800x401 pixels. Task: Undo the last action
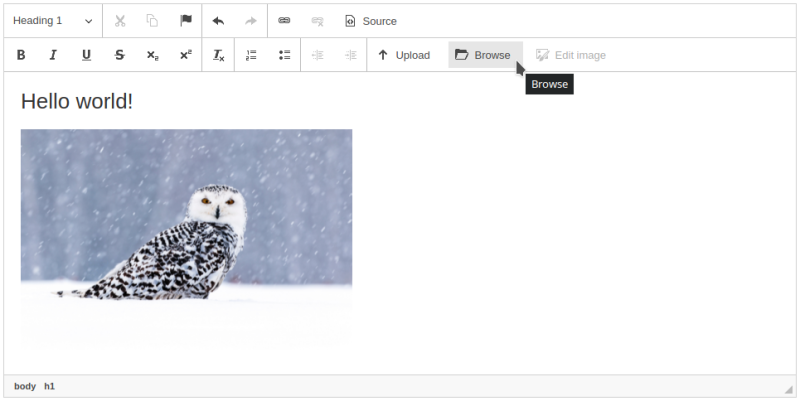219,21
